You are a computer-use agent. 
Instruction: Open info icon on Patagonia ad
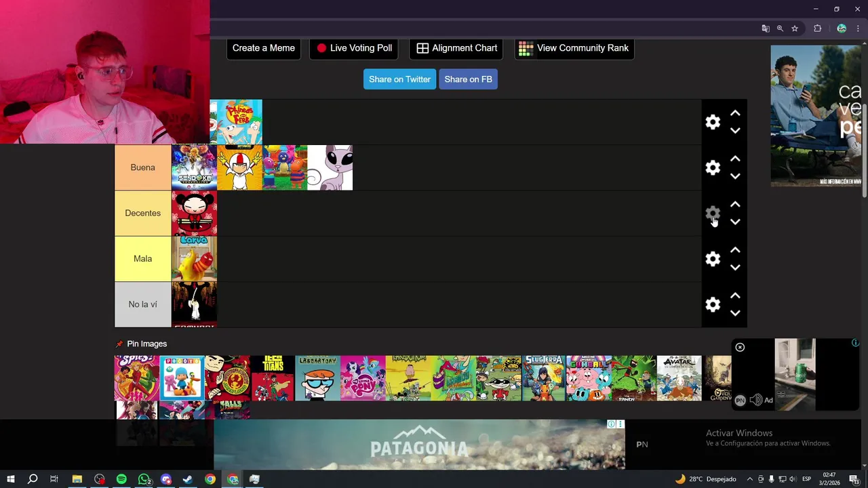(611, 424)
